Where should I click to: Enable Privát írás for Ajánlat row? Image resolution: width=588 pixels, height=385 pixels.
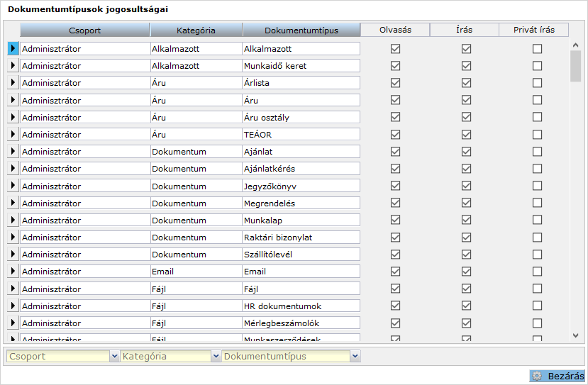point(538,152)
